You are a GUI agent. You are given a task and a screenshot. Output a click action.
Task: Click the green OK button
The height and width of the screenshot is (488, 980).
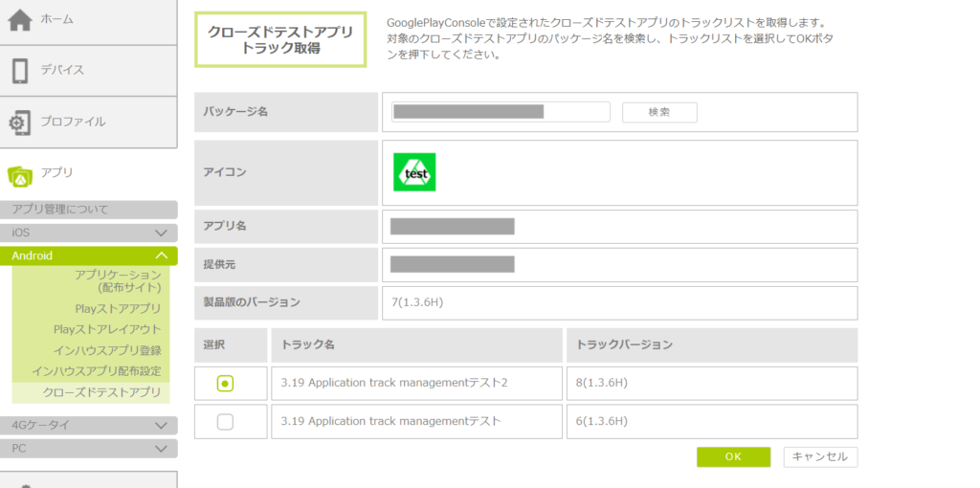[x=733, y=457]
